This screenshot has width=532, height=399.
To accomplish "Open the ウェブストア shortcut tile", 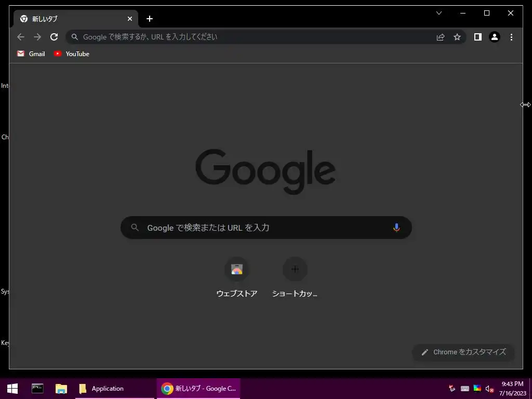I will [x=237, y=277].
